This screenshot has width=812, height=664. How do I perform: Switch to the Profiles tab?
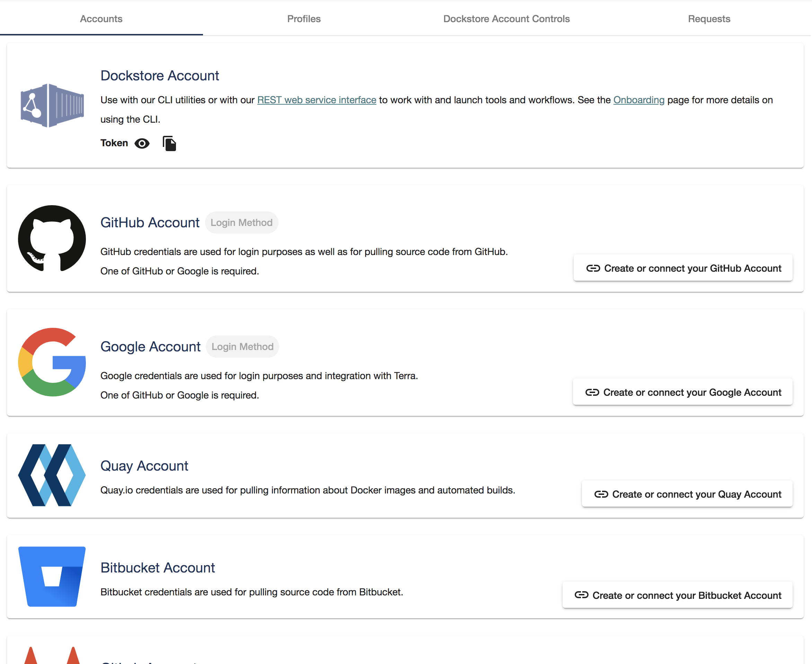tap(304, 19)
